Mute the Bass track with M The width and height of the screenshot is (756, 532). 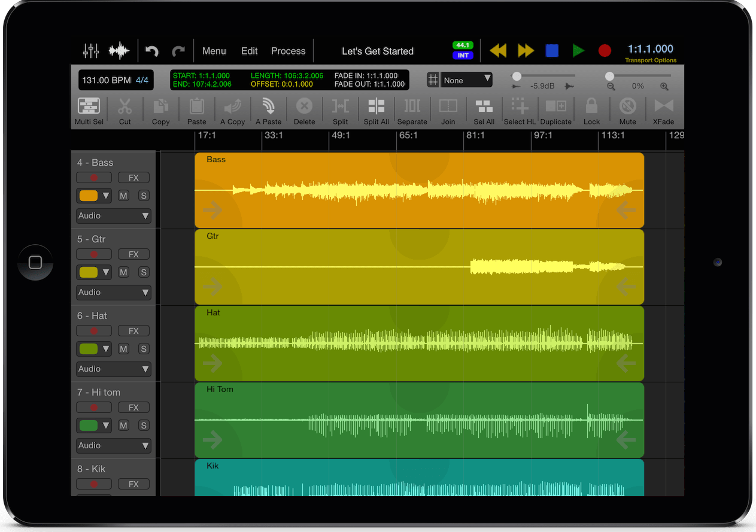pyautogui.click(x=123, y=196)
